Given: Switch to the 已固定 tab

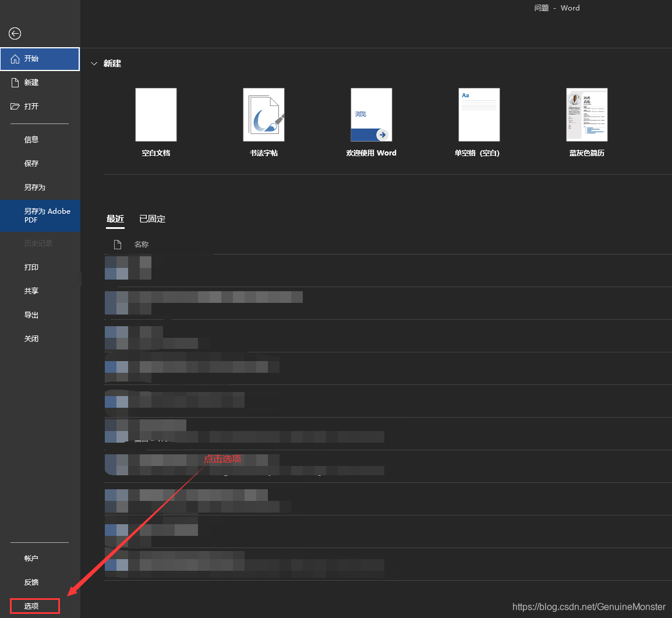Looking at the screenshot, I should [153, 219].
